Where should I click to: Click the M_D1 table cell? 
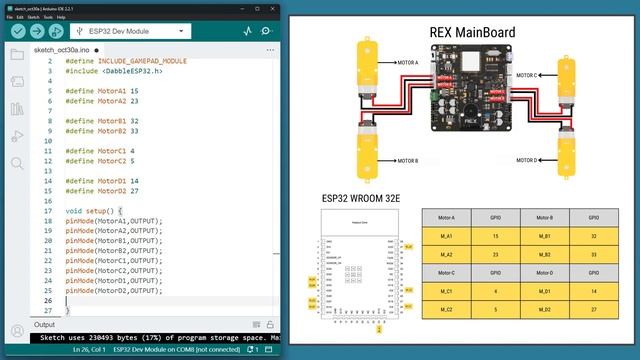click(545, 291)
